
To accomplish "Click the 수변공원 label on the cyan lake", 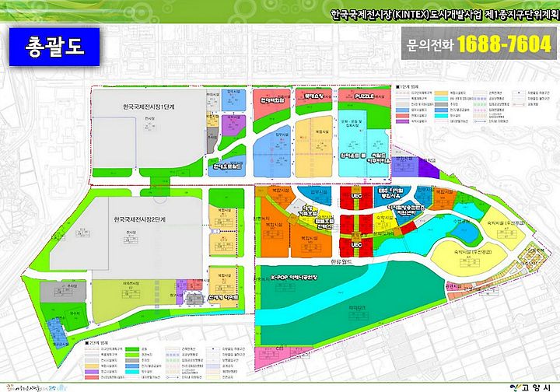I will pos(460,222).
